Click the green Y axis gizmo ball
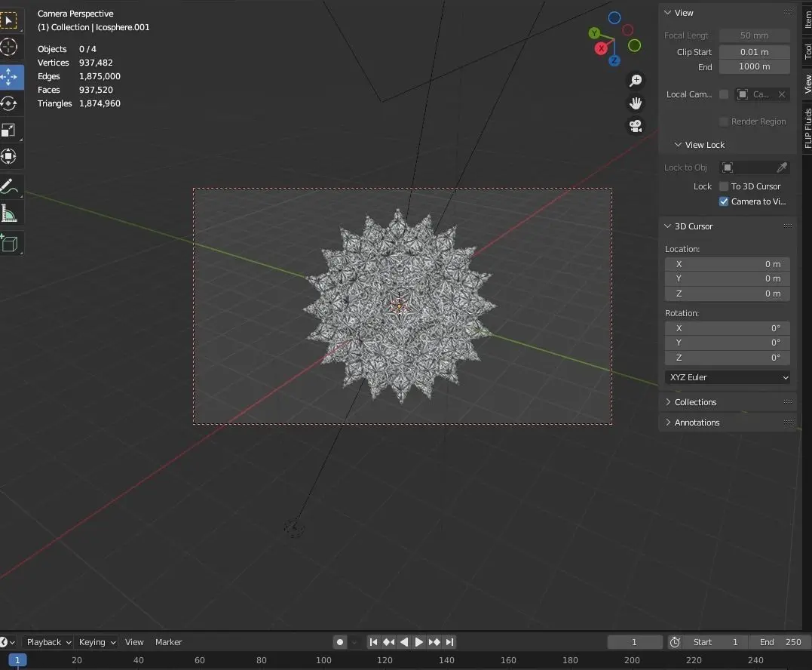812x670 pixels. tap(594, 33)
